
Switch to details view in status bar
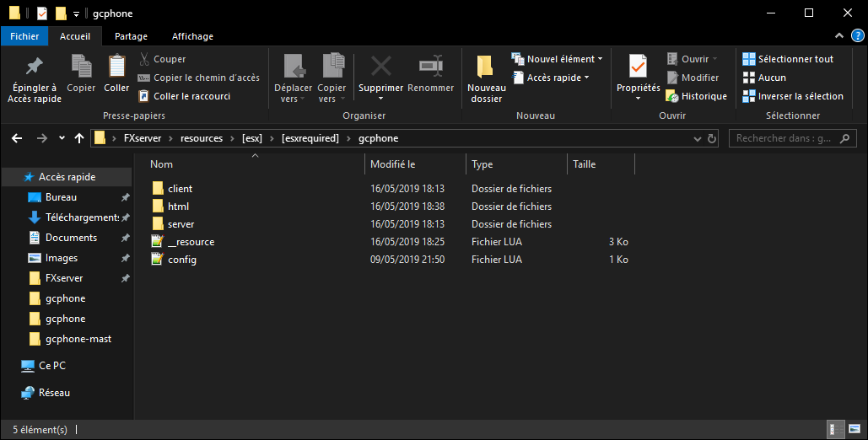pyautogui.click(x=833, y=429)
